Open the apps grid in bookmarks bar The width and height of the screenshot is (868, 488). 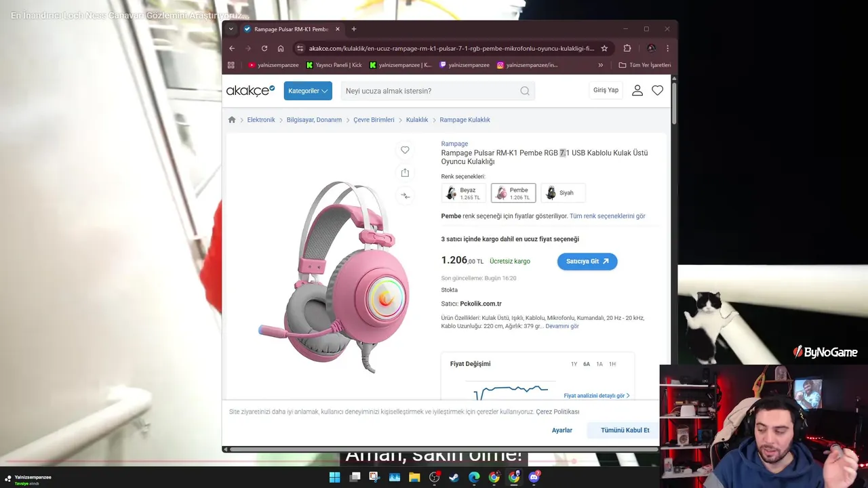click(x=231, y=65)
